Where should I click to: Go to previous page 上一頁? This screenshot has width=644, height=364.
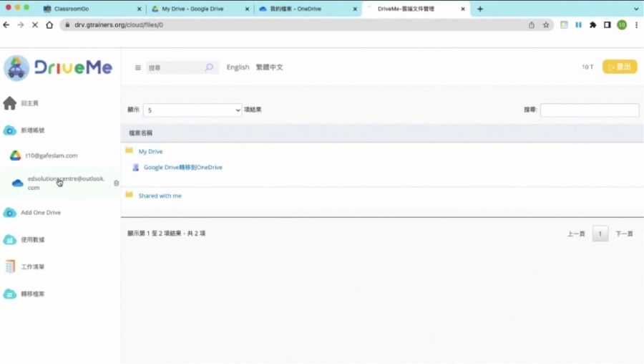click(x=576, y=234)
